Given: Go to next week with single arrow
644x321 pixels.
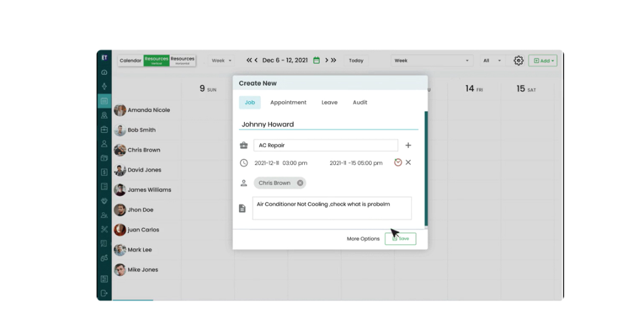Looking at the screenshot, I should 326,60.
